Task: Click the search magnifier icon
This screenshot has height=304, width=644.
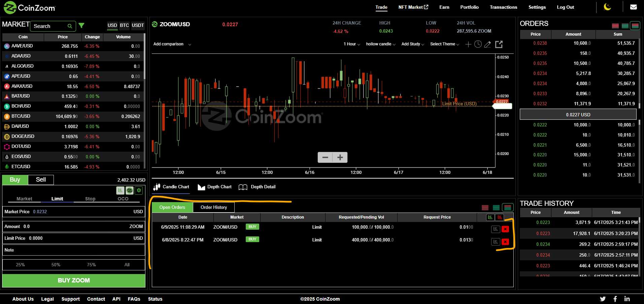Action: tap(70, 26)
